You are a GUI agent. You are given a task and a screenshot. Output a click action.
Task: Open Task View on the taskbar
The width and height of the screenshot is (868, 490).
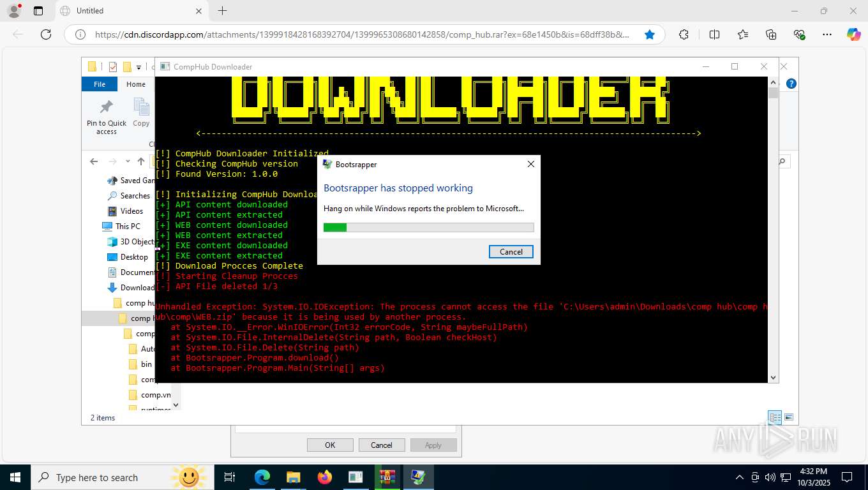pos(230,477)
